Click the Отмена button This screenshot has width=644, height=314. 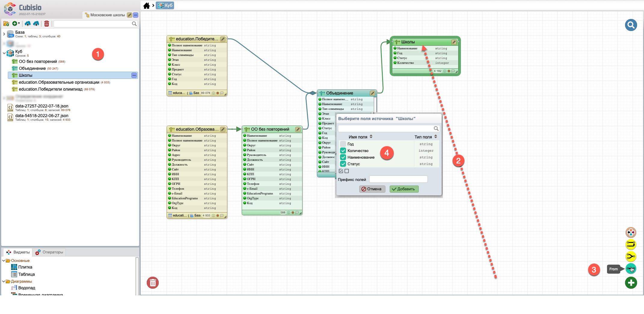(372, 189)
